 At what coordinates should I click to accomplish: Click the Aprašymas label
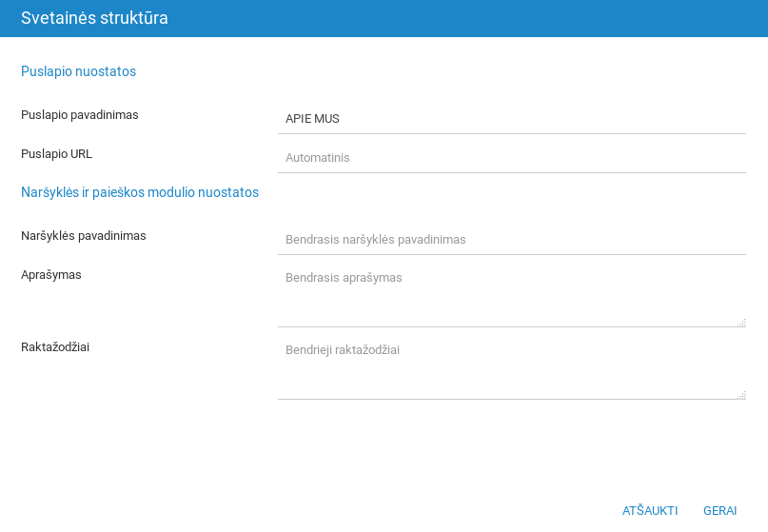[51, 275]
